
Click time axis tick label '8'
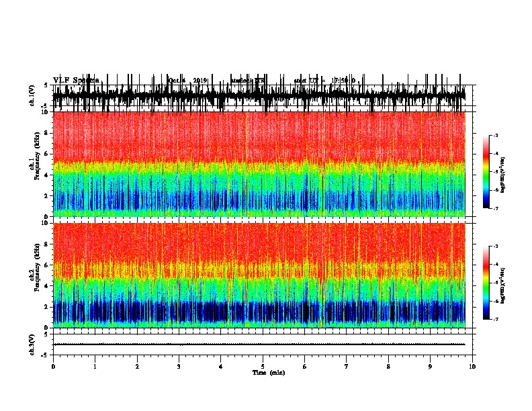pyautogui.click(x=388, y=367)
